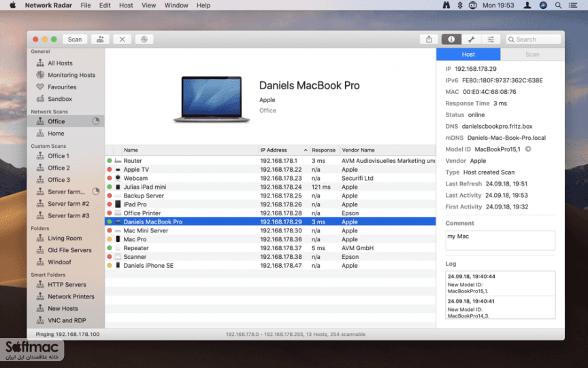Select the Mac Mini Server row
This screenshot has width=588, height=368.
point(270,230)
